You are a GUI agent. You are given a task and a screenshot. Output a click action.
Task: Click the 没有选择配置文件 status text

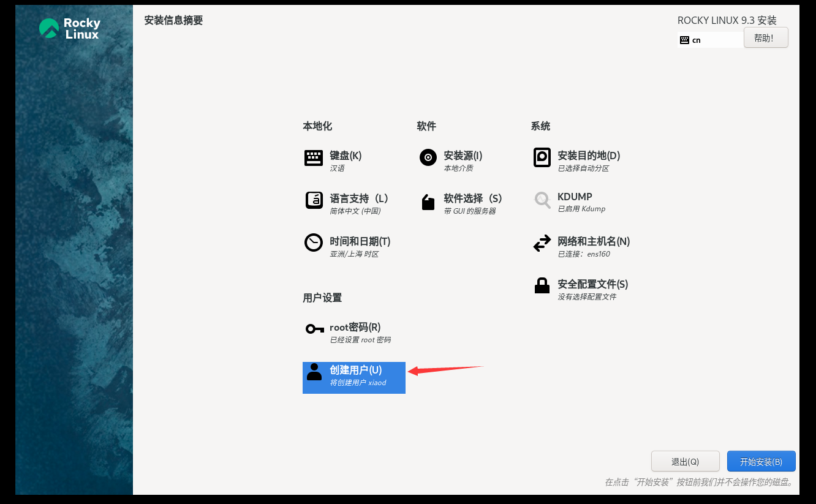point(587,297)
